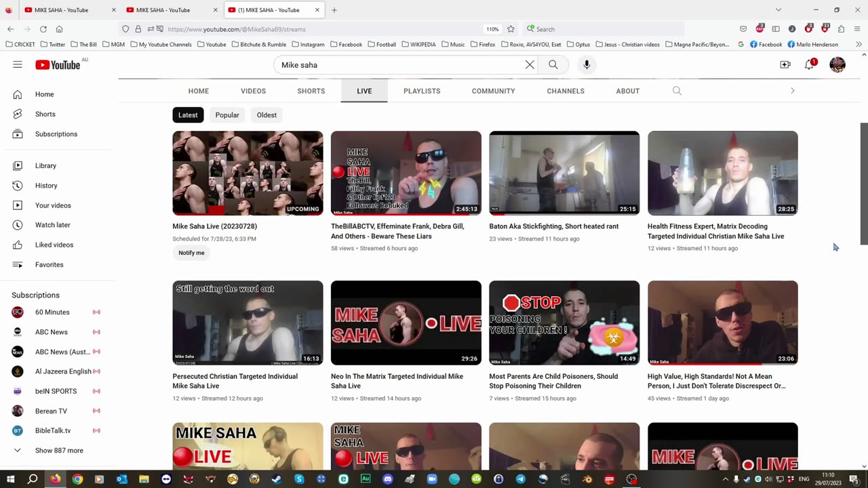Image resolution: width=868 pixels, height=488 pixels.
Task: Open Firefox application menu
Action: [x=858, y=29]
